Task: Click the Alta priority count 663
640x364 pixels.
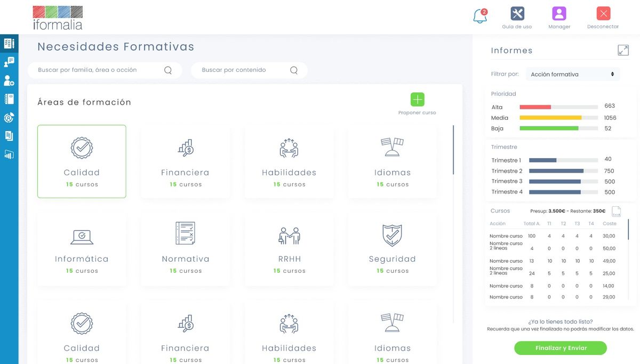Action: pos(610,106)
